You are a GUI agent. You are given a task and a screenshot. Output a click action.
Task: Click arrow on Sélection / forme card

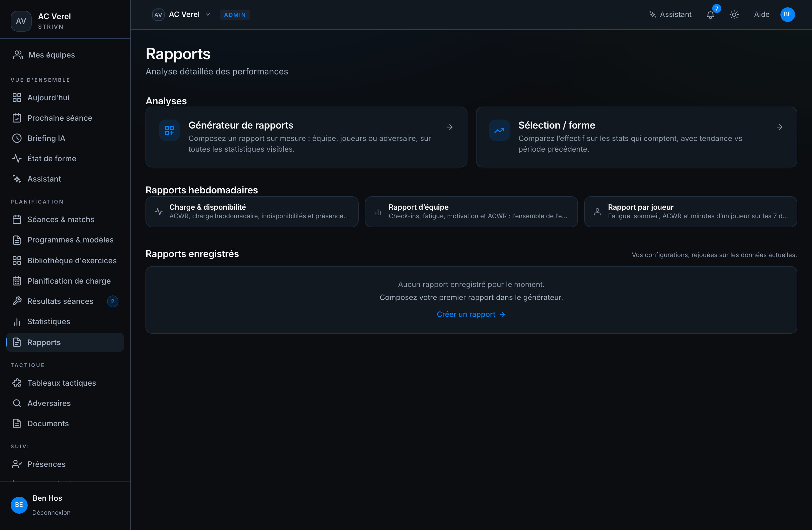click(x=780, y=127)
